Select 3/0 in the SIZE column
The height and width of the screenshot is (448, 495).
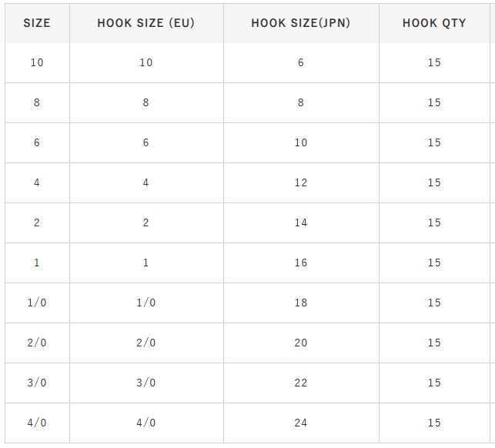(x=37, y=383)
